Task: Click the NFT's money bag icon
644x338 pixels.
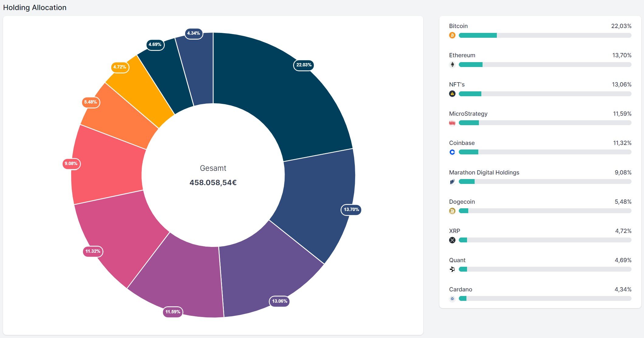Action: (x=452, y=94)
